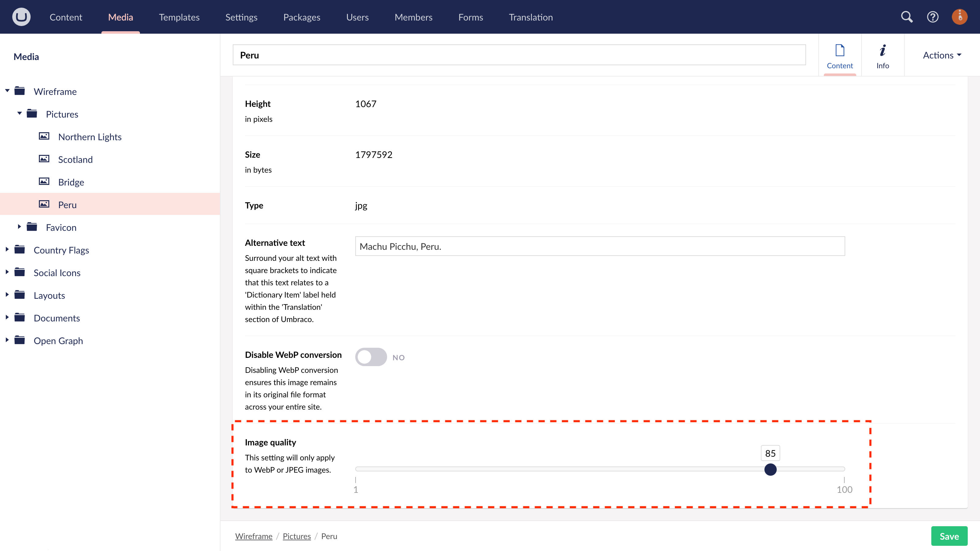
Task: Toggle Disable WebP conversion switch
Action: coord(371,357)
